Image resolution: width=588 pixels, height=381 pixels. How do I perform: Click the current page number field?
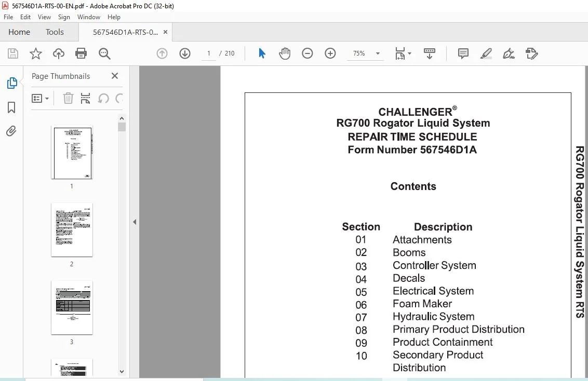[208, 53]
